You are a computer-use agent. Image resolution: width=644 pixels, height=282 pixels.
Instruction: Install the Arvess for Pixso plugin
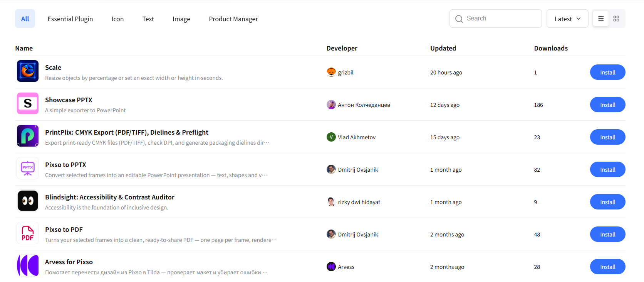coord(608,267)
